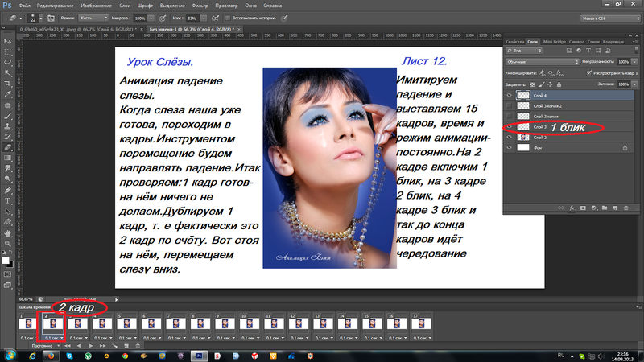Open brush preset picker arrow
The height and width of the screenshot is (362, 644).
coord(40,18)
